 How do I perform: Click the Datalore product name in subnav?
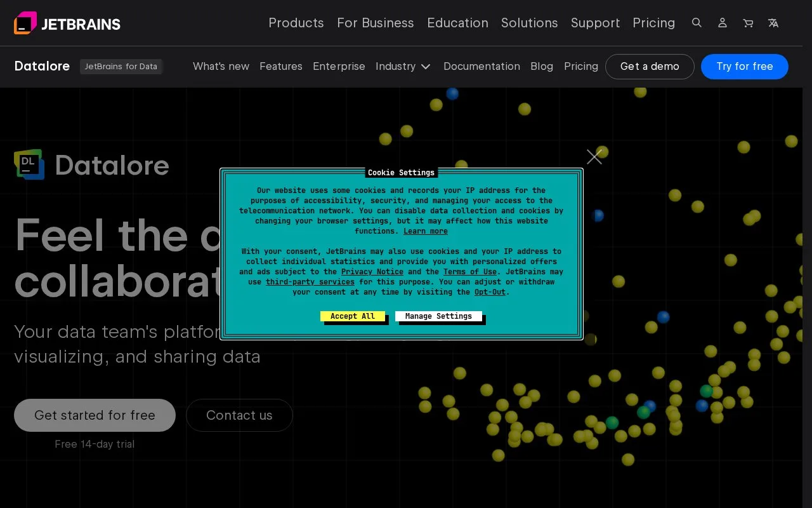[42, 66]
